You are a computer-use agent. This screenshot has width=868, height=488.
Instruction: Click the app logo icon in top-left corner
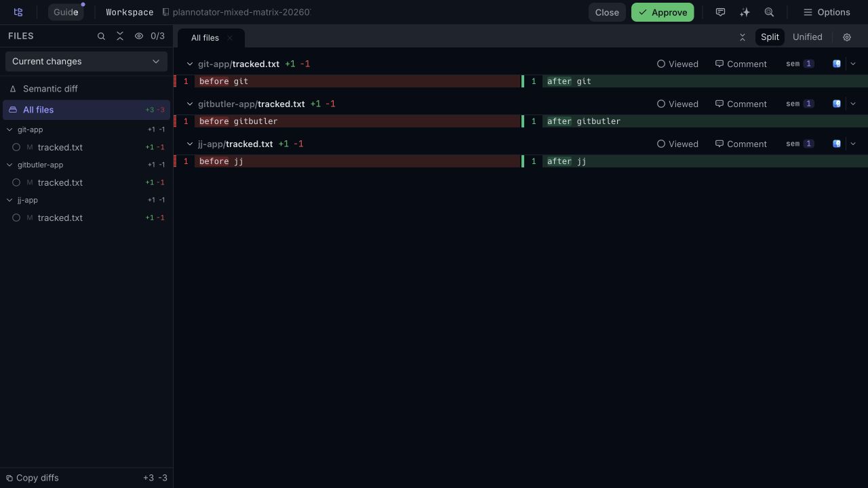coord(18,12)
